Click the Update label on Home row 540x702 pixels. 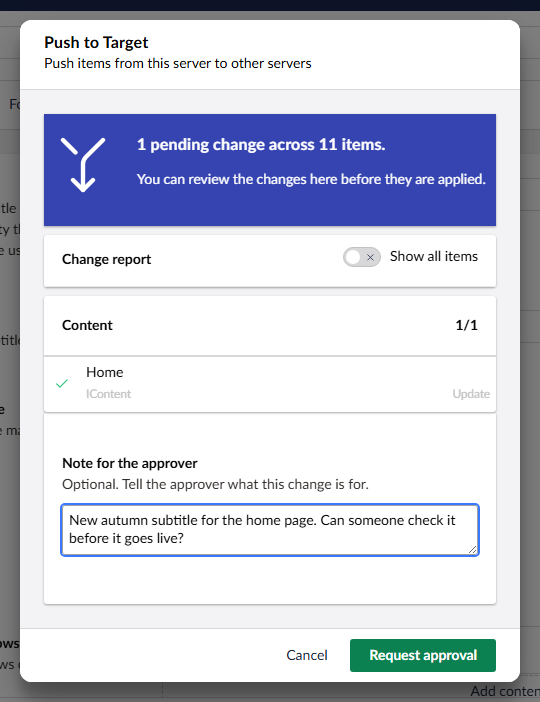click(x=471, y=394)
